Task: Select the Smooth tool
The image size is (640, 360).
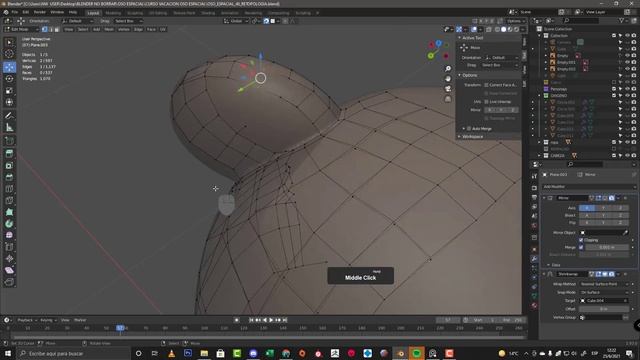Action: coord(9,236)
